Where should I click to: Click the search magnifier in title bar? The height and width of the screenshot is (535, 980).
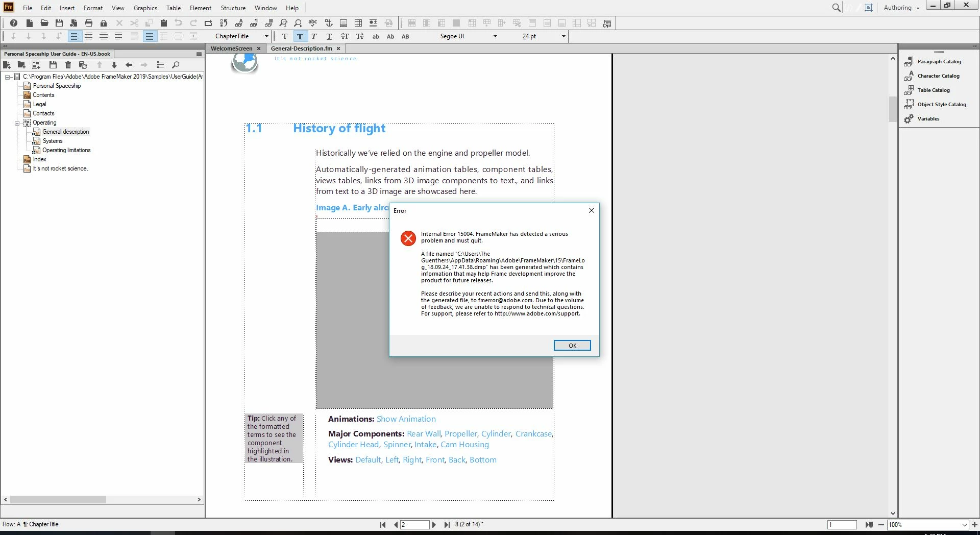(x=836, y=8)
